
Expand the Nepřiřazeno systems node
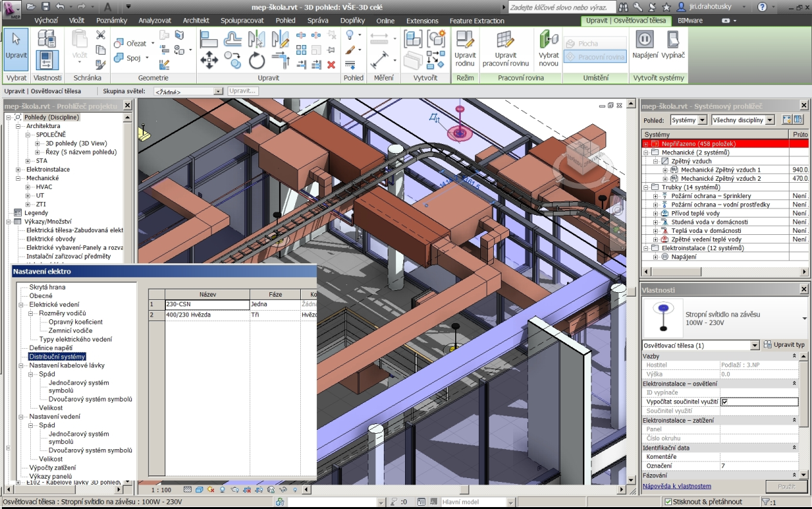click(646, 143)
